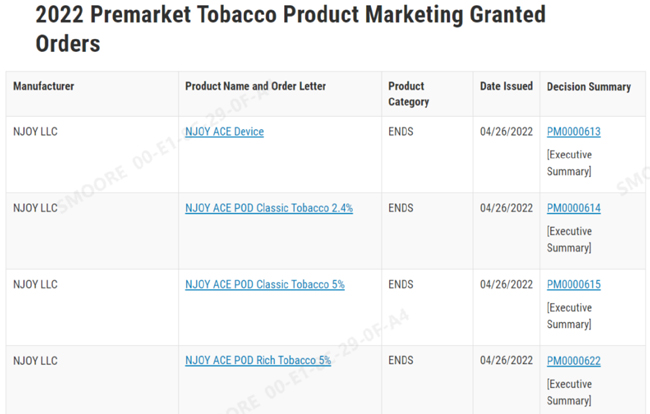Select NJOY LLC cell in ACE Device row
The height and width of the screenshot is (414, 650).
[x=35, y=132]
